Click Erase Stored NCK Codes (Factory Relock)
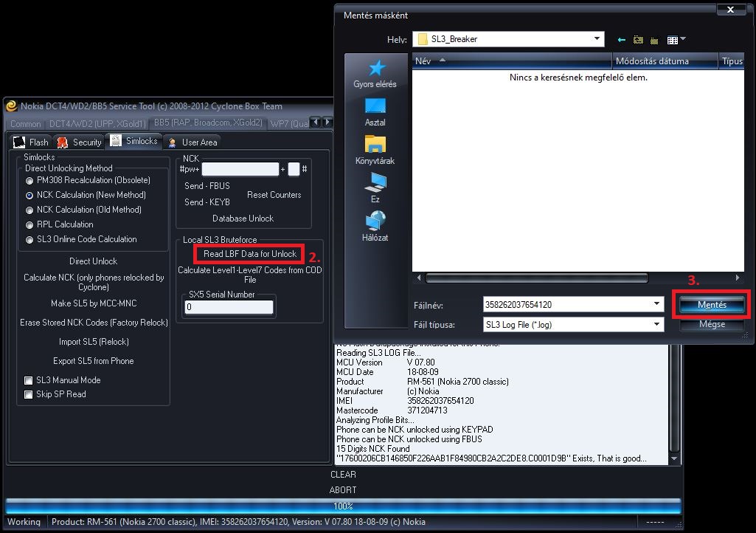 tap(94, 323)
